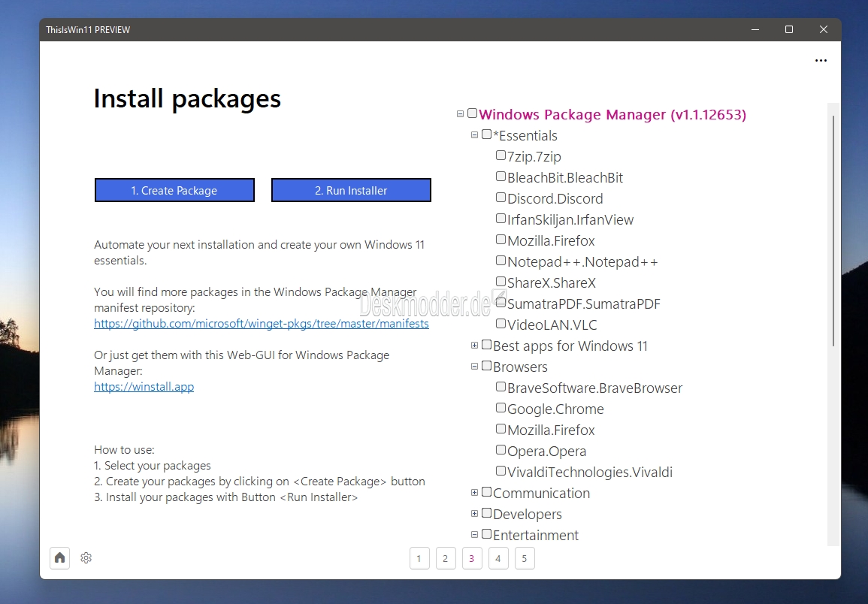The image size is (868, 604).
Task: Open the three-dots more options menu
Action: (821, 61)
